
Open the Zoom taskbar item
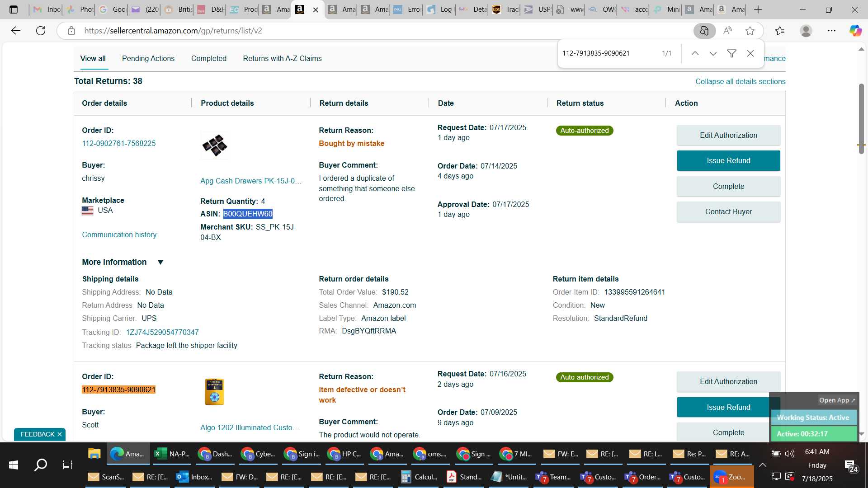[x=731, y=477]
